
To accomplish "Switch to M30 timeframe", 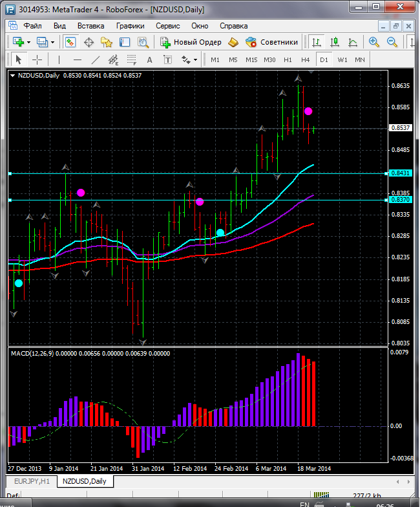I will coord(269,59).
